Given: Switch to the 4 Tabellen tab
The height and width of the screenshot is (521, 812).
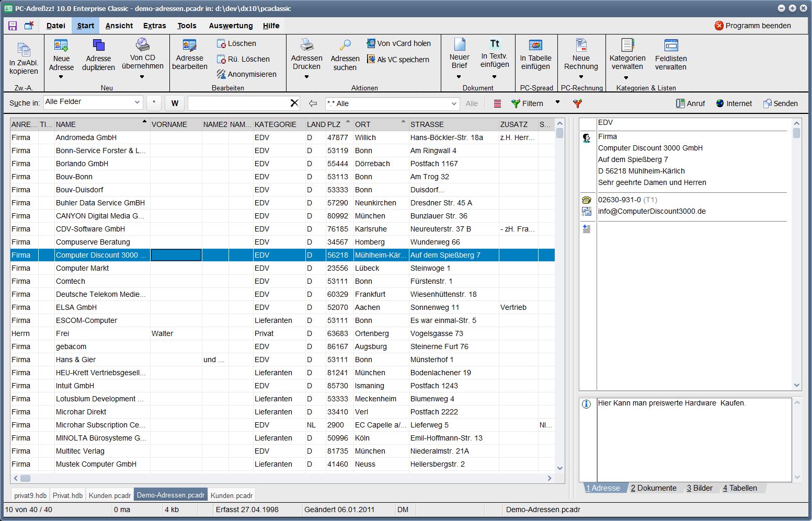Looking at the screenshot, I should click(x=740, y=488).
